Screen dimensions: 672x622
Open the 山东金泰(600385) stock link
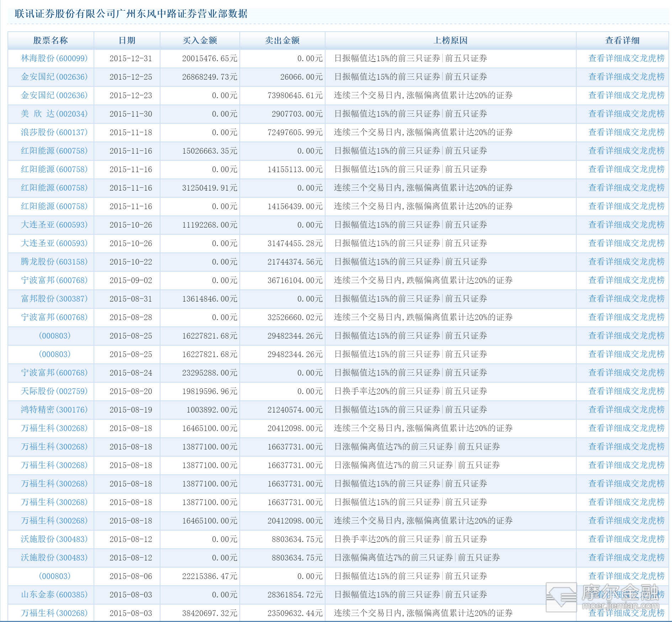[54, 595]
